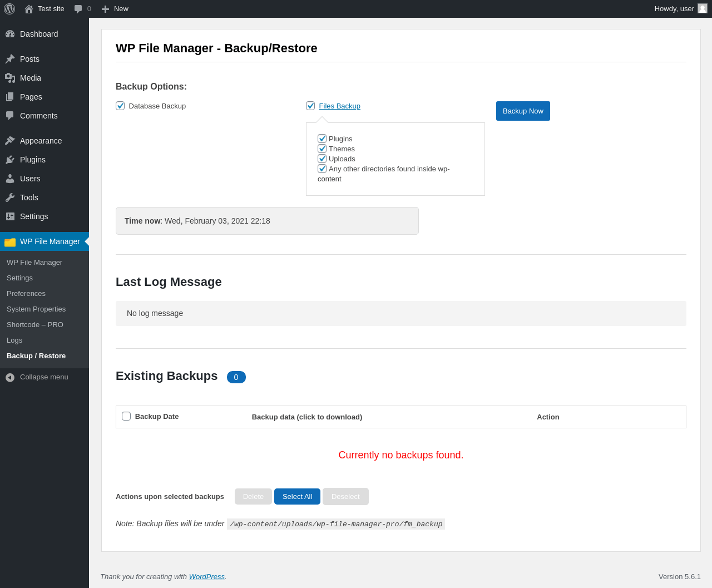
Task: Uncheck the Uploads checkbox
Action: point(322,159)
